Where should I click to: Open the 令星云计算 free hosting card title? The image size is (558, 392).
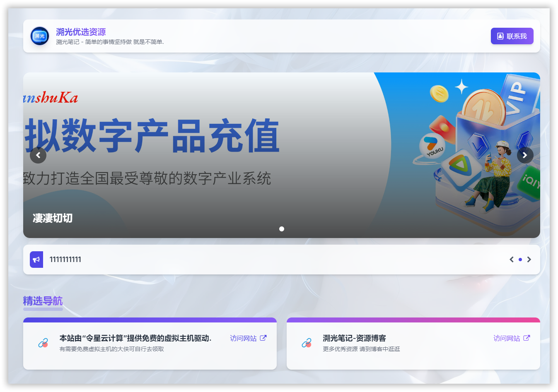[x=135, y=338]
